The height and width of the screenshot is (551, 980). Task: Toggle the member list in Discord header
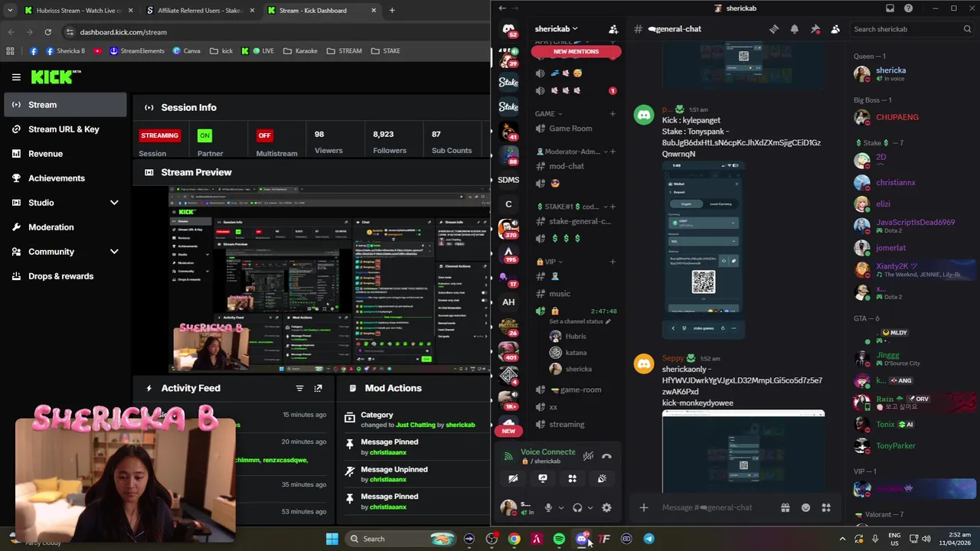pos(835,29)
